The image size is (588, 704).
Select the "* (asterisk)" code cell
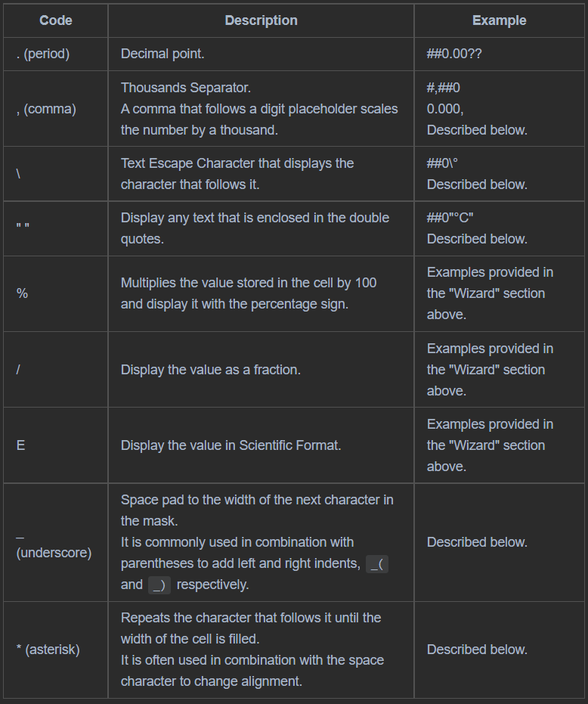pos(48,650)
